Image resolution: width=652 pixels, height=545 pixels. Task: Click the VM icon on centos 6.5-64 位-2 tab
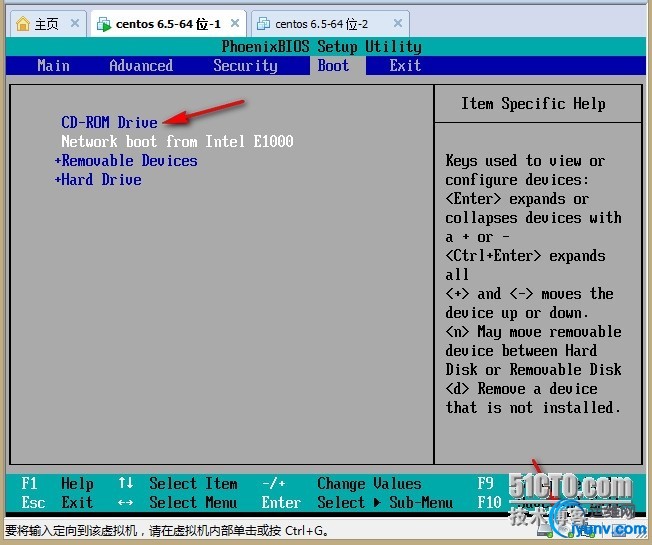pos(263,24)
